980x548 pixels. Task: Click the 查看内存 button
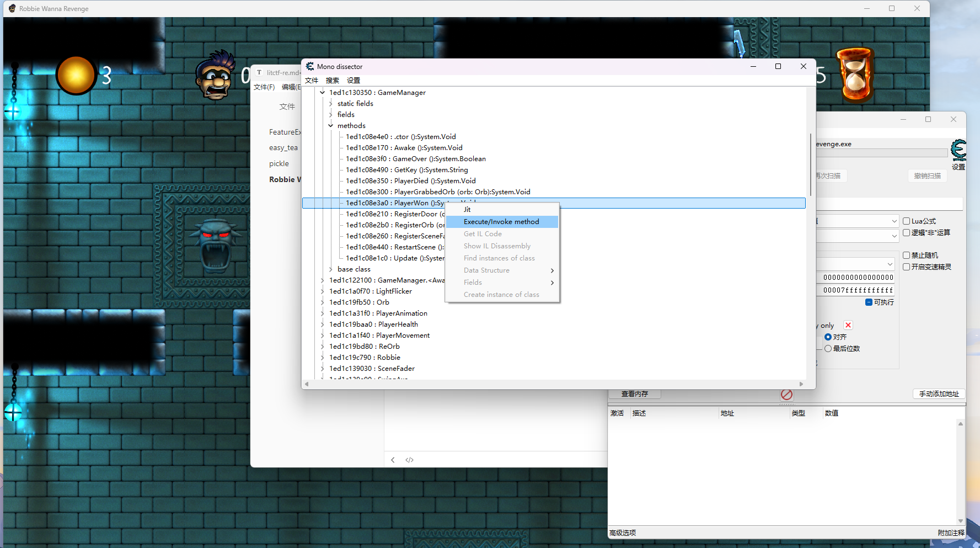click(x=634, y=394)
